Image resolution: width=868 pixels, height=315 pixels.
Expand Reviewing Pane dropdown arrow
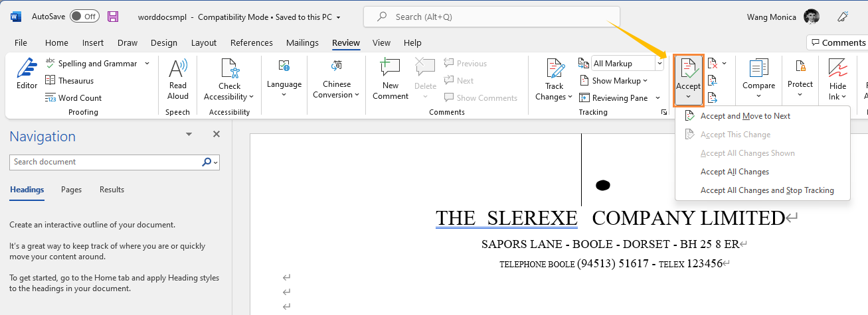point(657,98)
